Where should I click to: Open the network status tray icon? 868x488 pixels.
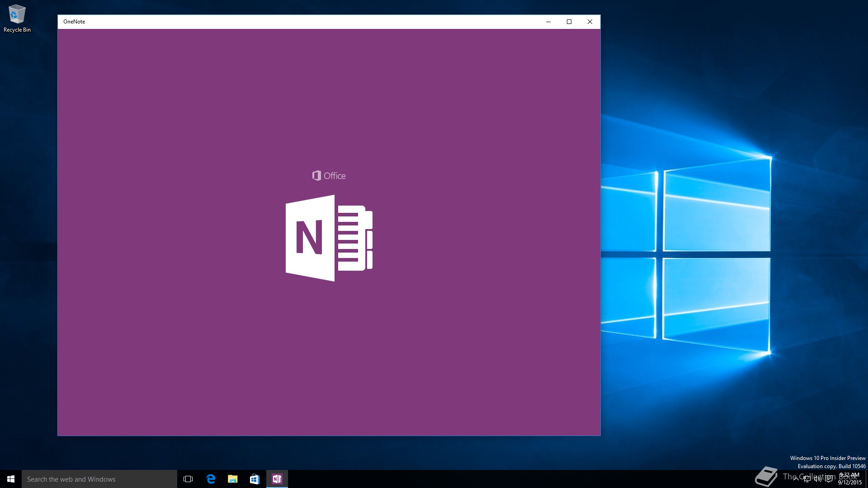pyautogui.click(x=807, y=479)
